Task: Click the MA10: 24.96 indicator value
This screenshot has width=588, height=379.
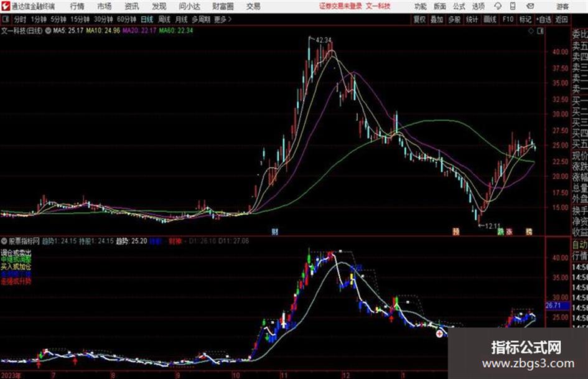Action: [x=103, y=30]
